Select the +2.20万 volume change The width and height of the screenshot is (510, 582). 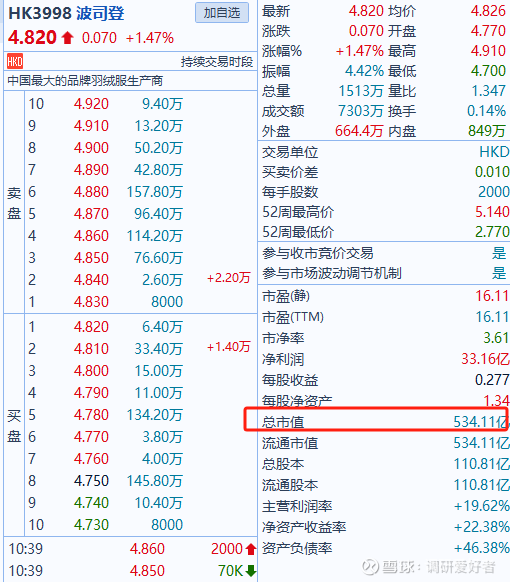click(x=228, y=278)
